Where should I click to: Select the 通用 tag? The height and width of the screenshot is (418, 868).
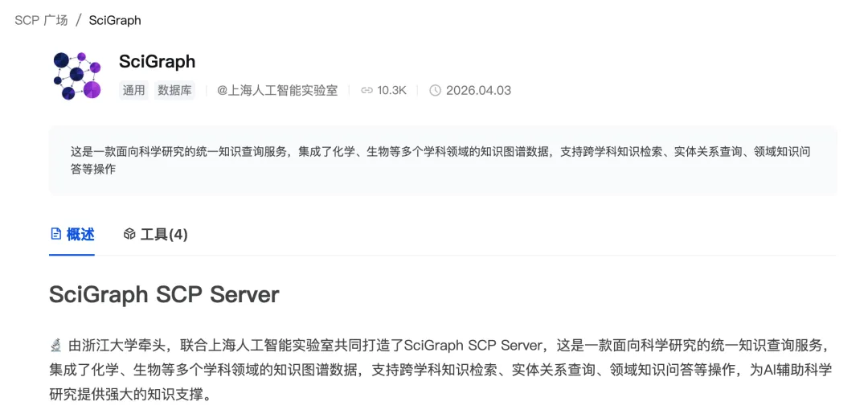[133, 90]
